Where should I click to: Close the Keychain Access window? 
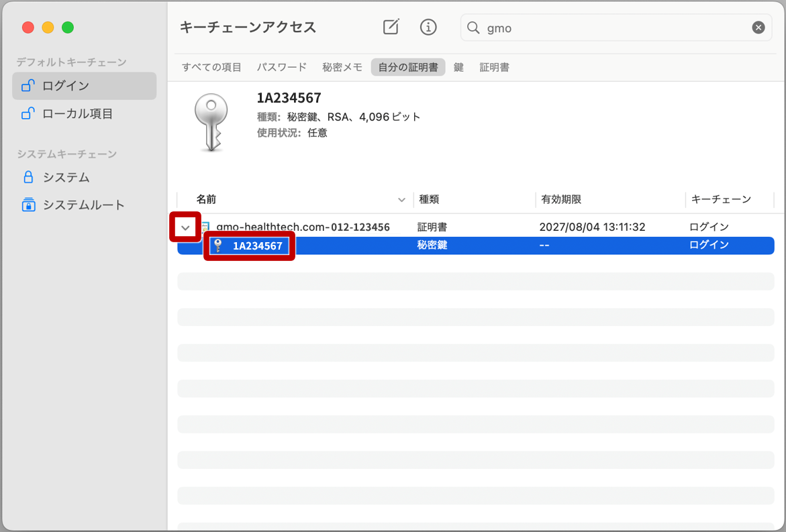(x=28, y=28)
